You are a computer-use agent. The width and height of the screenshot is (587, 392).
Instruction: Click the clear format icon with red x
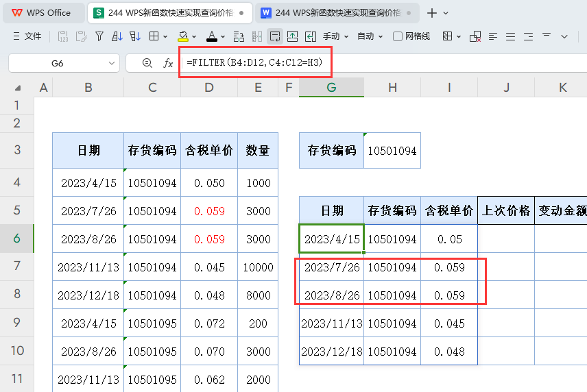tap(475, 36)
